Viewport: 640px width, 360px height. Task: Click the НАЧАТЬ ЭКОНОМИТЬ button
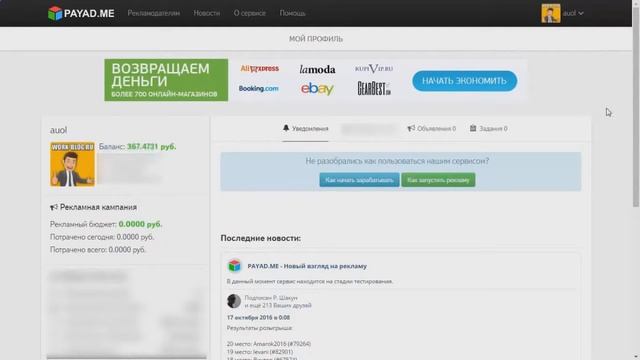pos(464,81)
